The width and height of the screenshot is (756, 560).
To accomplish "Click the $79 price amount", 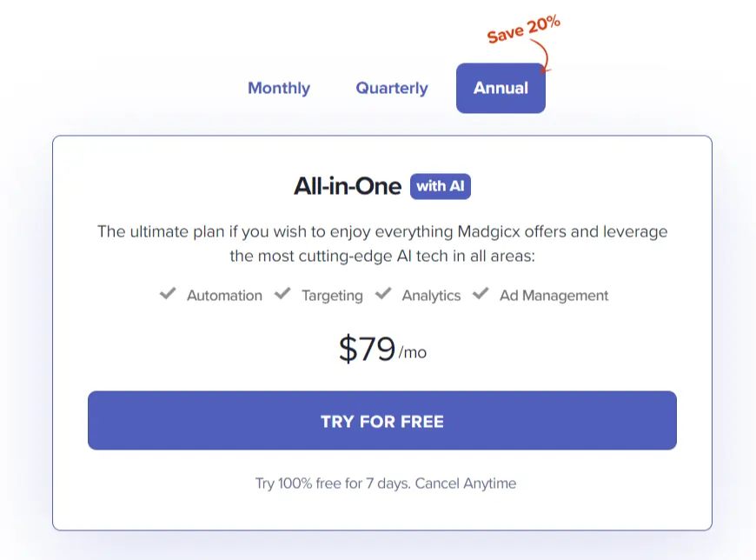I will click(367, 349).
